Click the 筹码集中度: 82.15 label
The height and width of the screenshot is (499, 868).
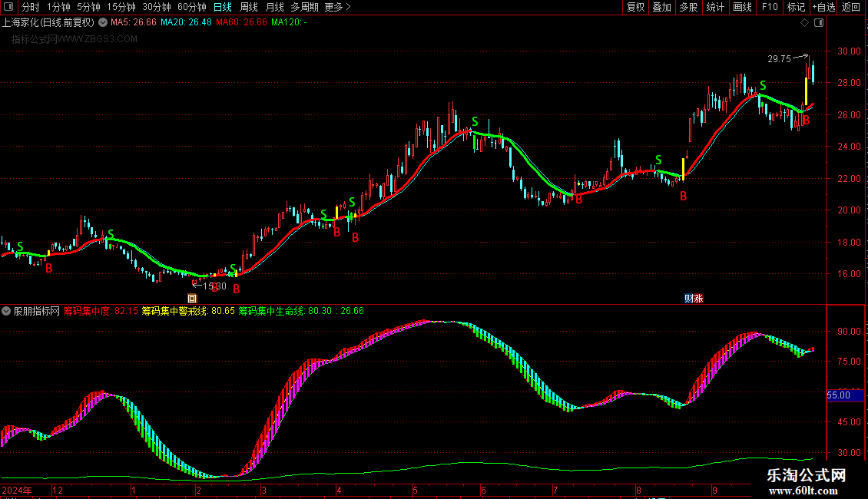[x=101, y=311]
